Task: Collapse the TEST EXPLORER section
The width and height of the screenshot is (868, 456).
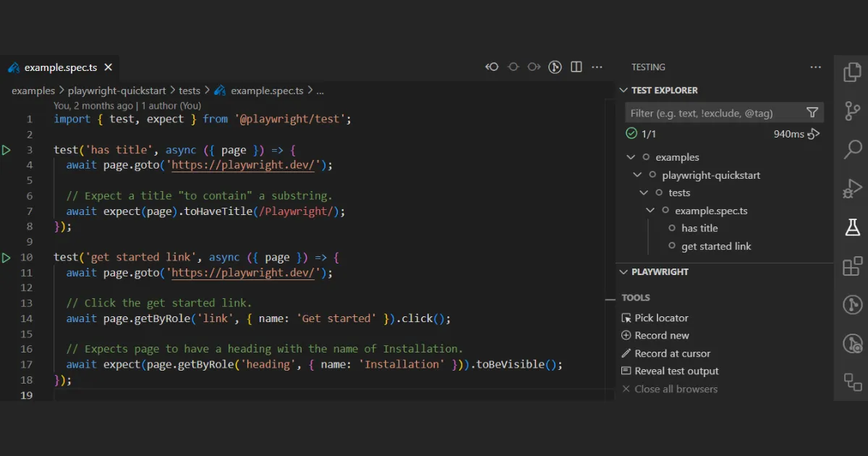Action: click(624, 90)
